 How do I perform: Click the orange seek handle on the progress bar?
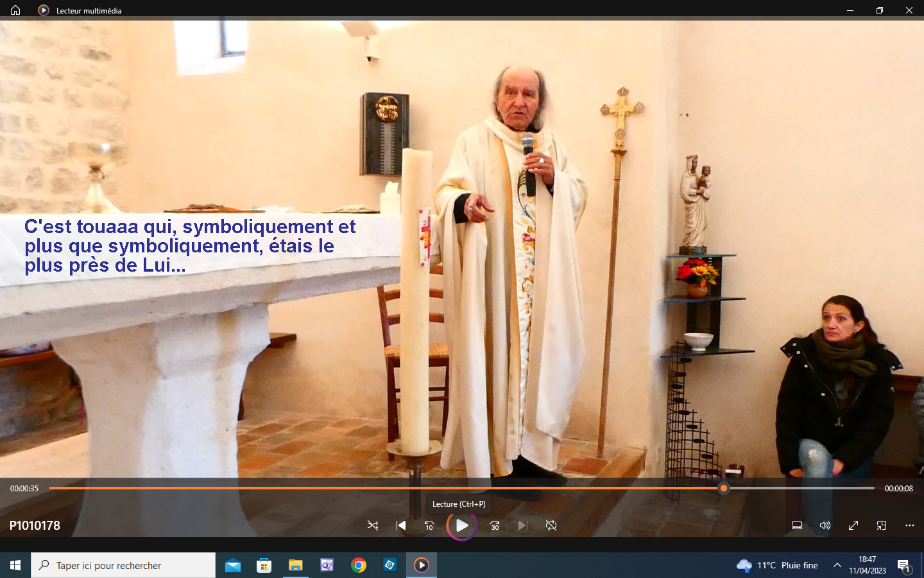click(724, 488)
